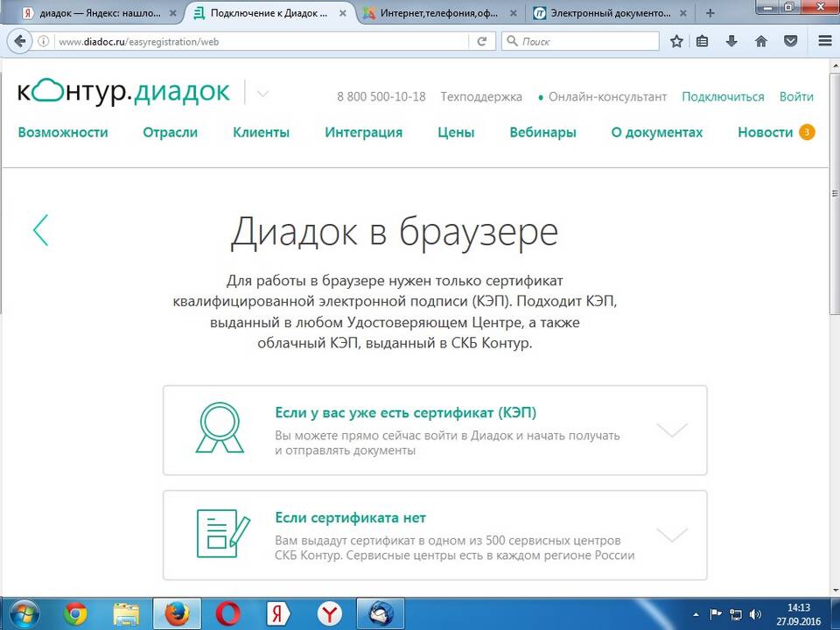Click the back arrow beside Диадок в браузере
Screen dimensions: 840x630
(40, 230)
